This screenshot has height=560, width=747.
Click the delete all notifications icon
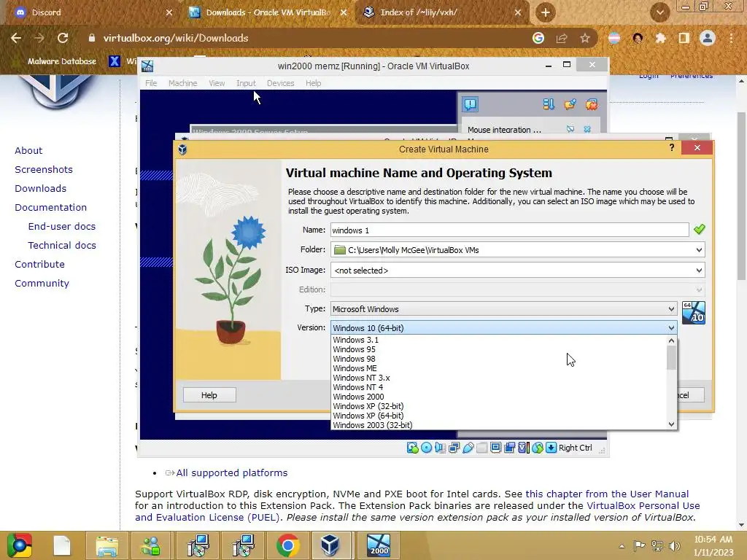[591, 104]
